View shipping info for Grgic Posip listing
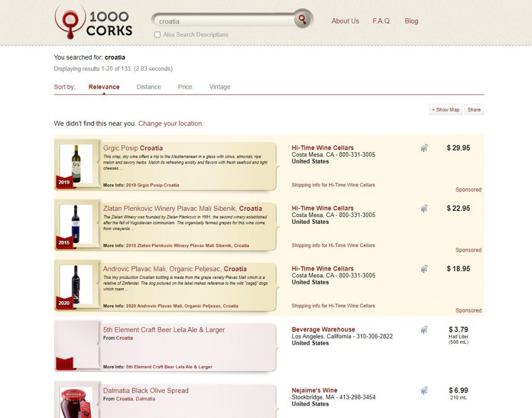The height and width of the screenshot is (418, 532). (333, 185)
